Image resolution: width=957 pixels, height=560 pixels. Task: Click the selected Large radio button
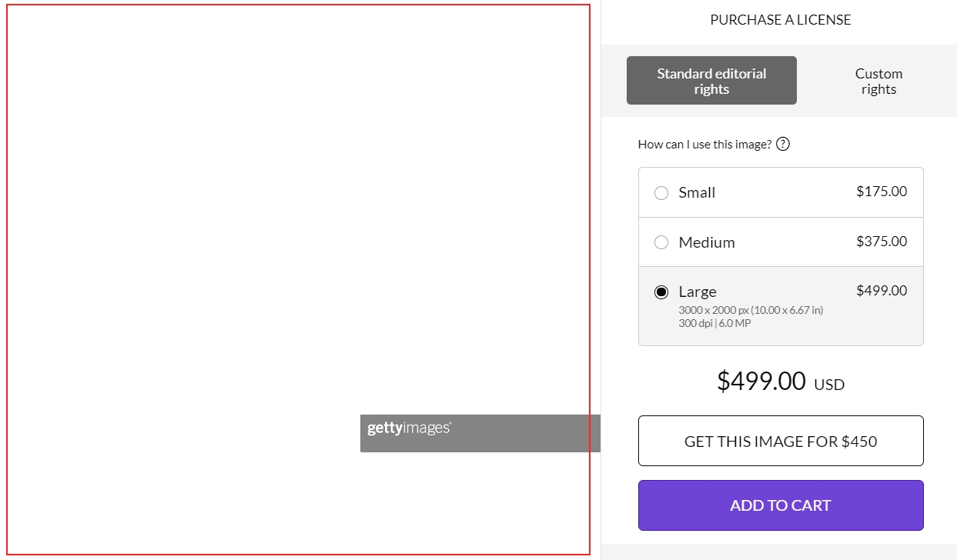pyautogui.click(x=661, y=292)
